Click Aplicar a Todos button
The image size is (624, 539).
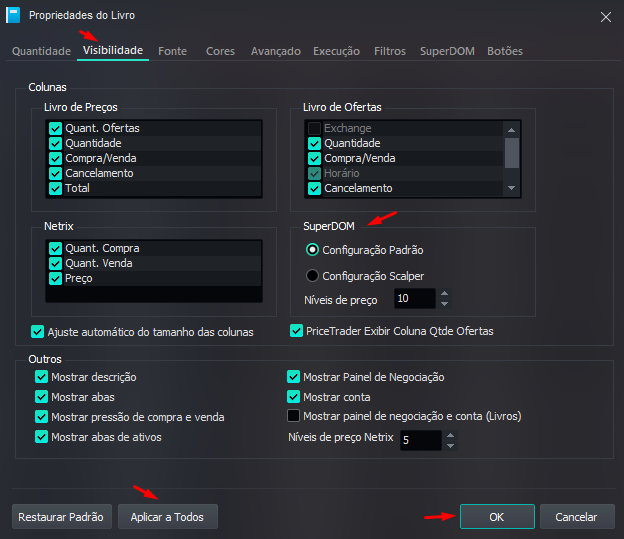pos(168,517)
